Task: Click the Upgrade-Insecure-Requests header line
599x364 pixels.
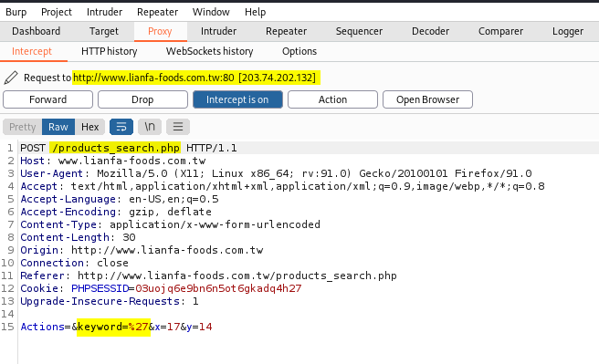Action: [x=110, y=301]
